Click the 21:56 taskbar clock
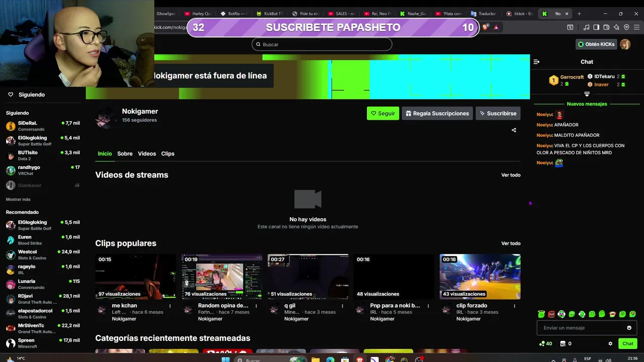This screenshot has width=644, height=362. coord(633,358)
